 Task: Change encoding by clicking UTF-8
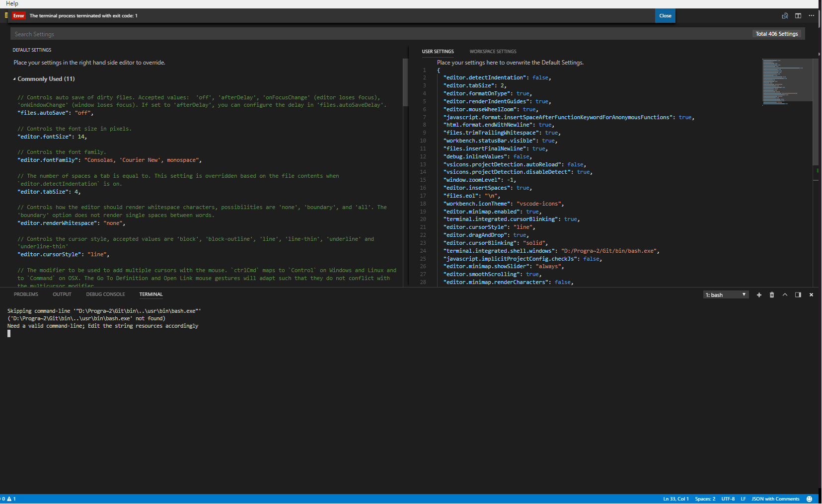point(728,499)
